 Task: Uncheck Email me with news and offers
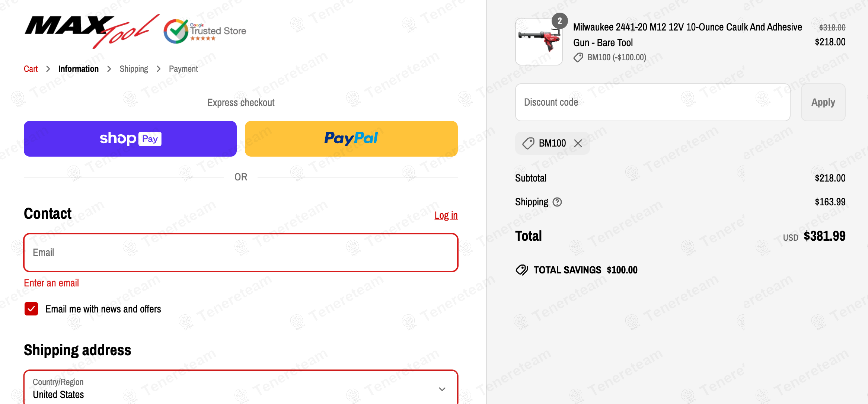(31, 309)
